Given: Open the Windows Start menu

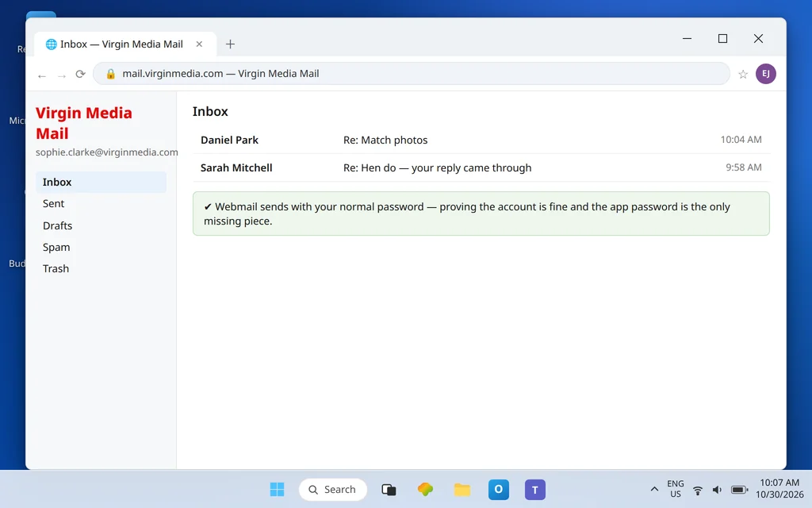Looking at the screenshot, I should [277, 489].
